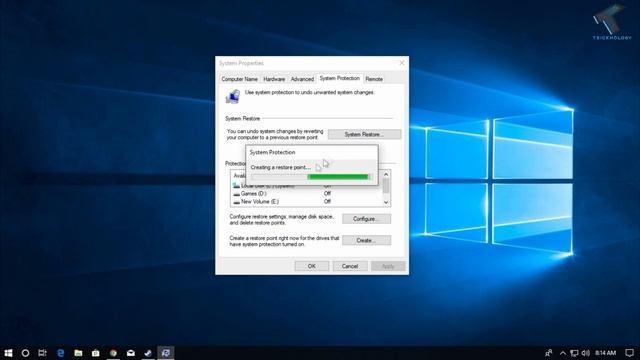Image resolution: width=640 pixels, height=360 pixels.
Task: Switch to the Hardware tab
Action: pos(274,79)
